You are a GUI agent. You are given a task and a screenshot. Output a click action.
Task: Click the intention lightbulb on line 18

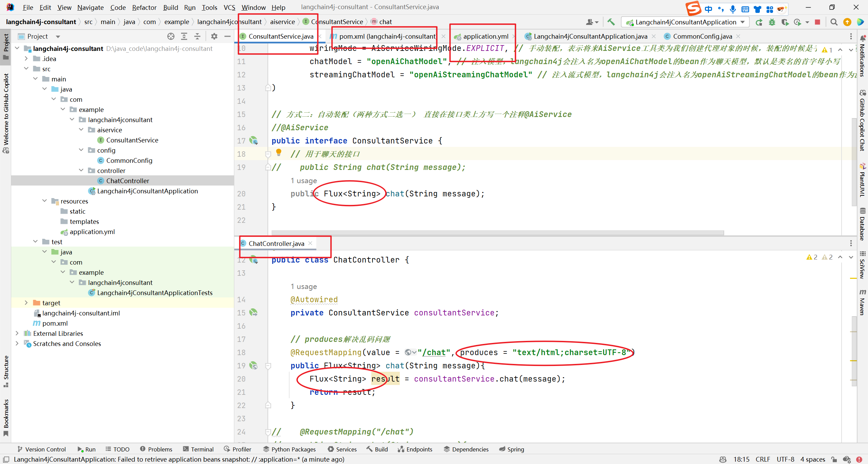279,152
